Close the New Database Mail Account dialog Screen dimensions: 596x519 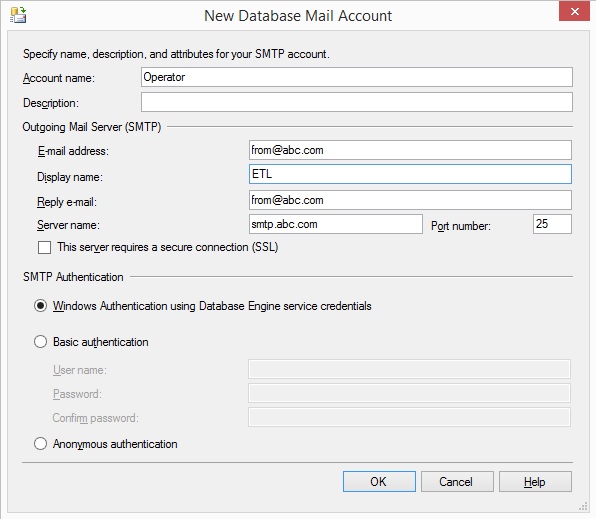click(574, 11)
